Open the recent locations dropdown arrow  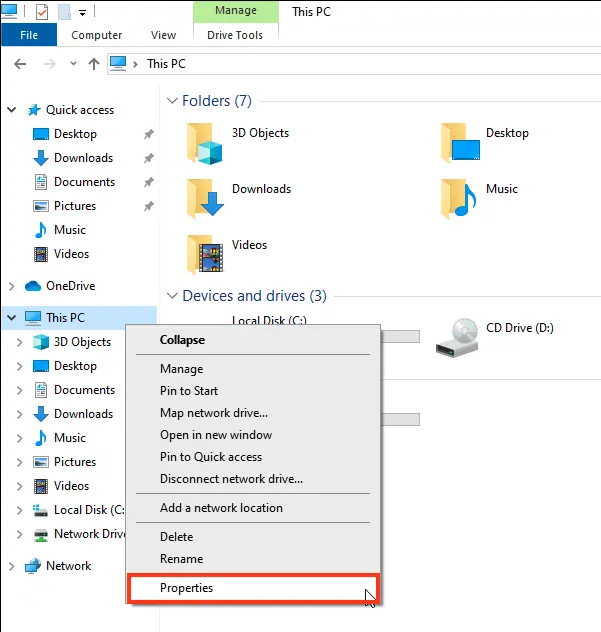pos(73,64)
